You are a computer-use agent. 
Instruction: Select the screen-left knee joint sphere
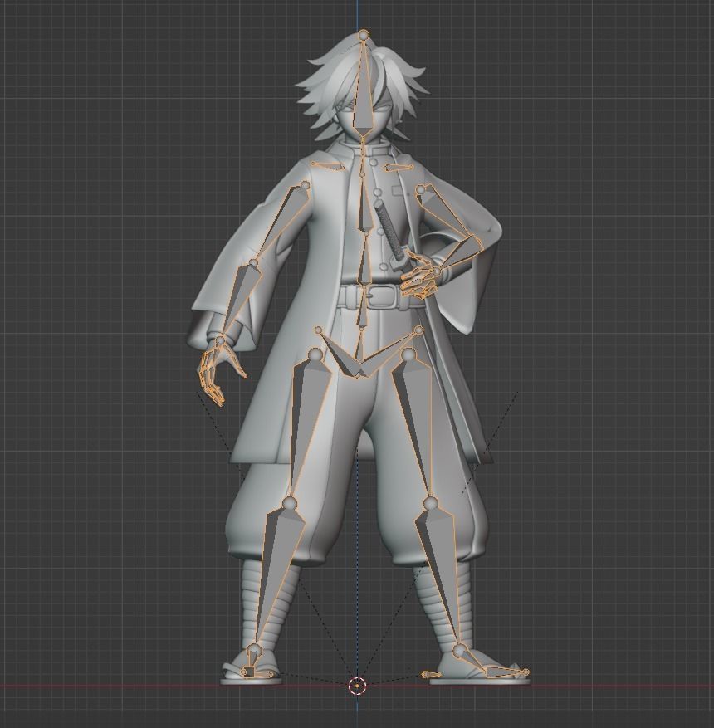click(290, 503)
